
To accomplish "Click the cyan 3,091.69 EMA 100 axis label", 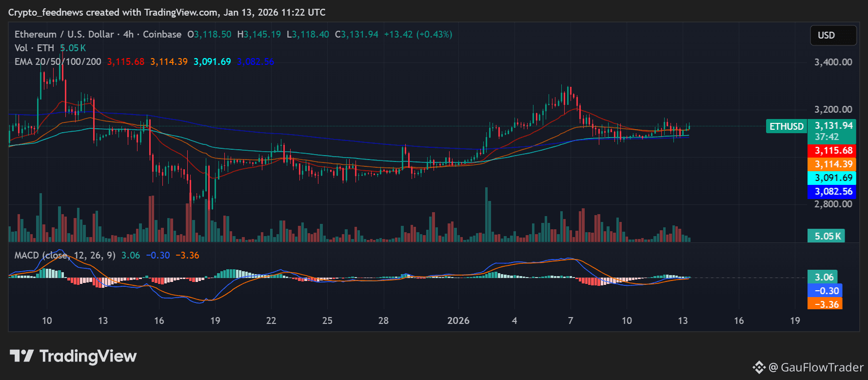I will (x=832, y=178).
